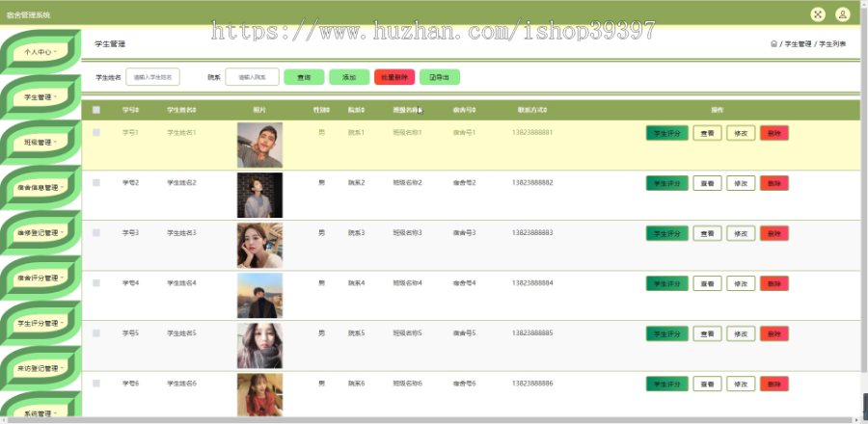Sort the table by 性别 column
This screenshot has height=424, width=868.
tap(321, 110)
